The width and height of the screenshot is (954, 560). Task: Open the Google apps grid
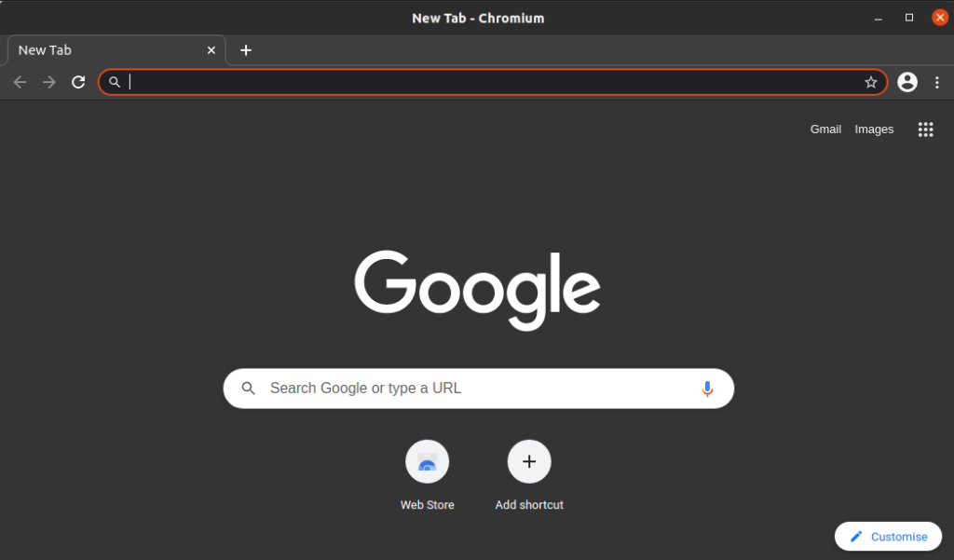coord(925,129)
